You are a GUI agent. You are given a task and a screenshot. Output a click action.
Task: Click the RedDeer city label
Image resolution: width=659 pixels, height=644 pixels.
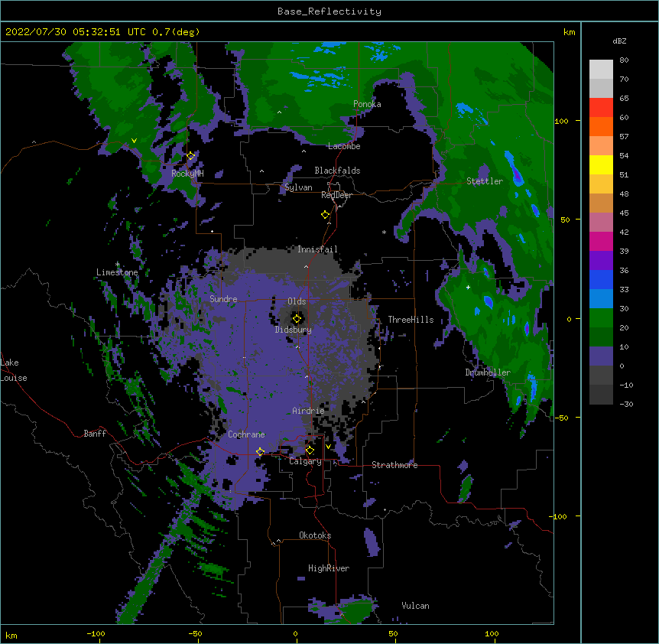[336, 195]
